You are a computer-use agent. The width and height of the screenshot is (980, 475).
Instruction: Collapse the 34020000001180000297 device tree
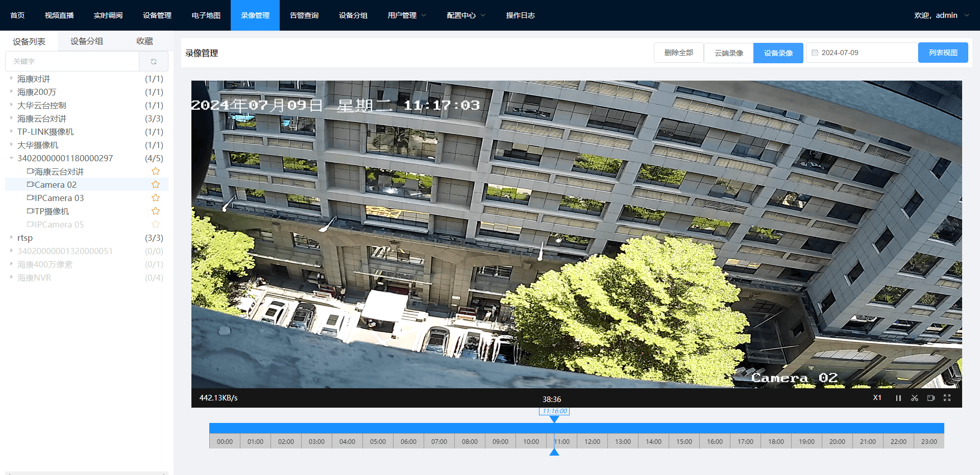click(x=11, y=158)
